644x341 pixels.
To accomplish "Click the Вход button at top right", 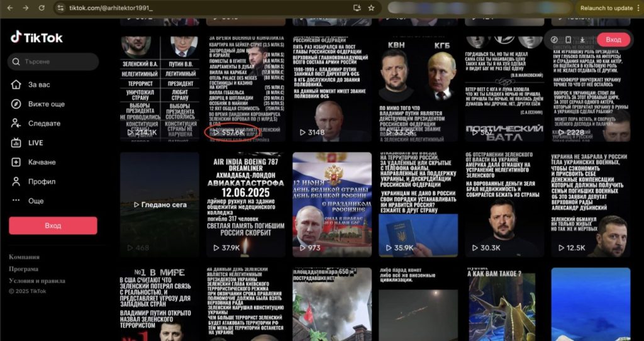I will pyautogui.click(x=614, y=40).
